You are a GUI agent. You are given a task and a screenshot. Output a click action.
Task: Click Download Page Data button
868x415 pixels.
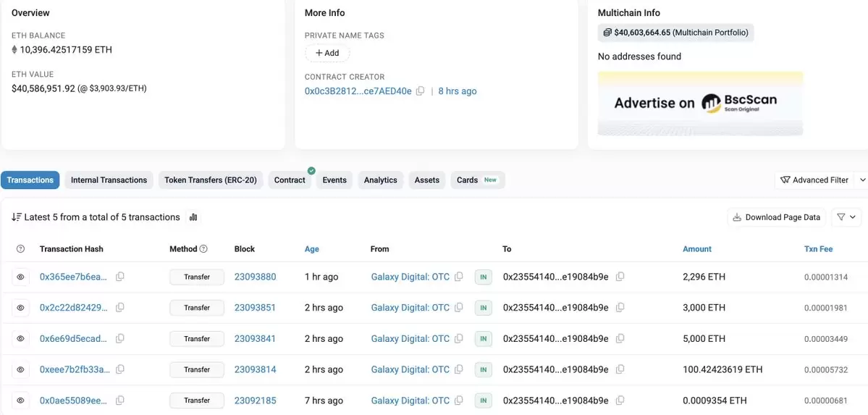(777, 217)
